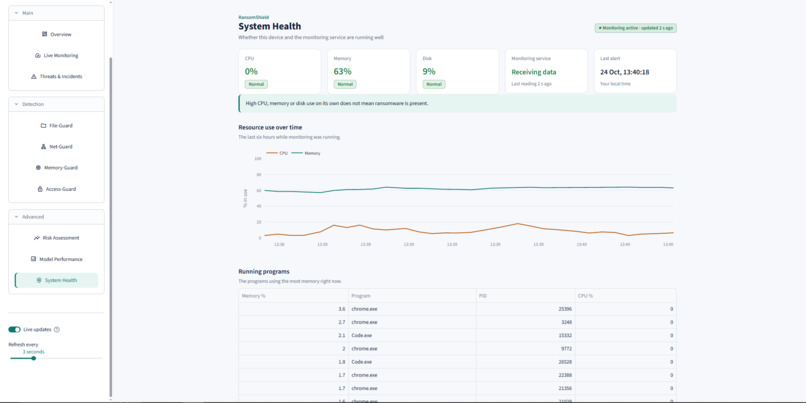Select the chrome.exe row with PID 25396

[457, 309]
